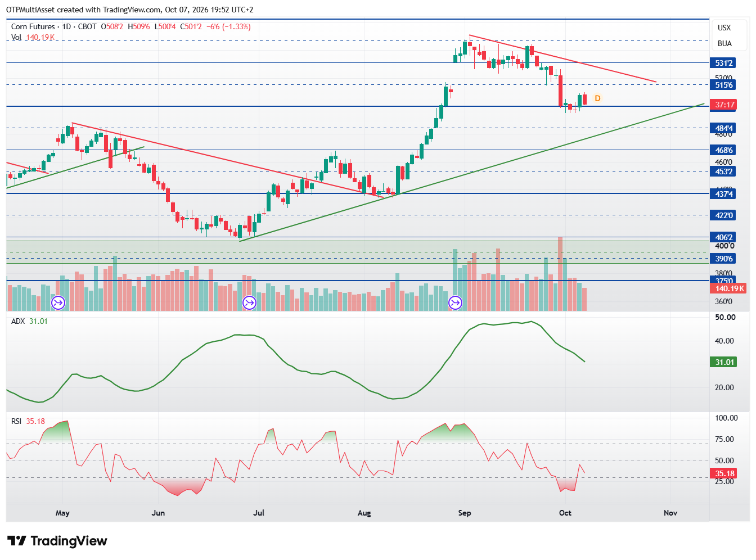Click the red 35.18 RSI axis label

coord(724,473)
